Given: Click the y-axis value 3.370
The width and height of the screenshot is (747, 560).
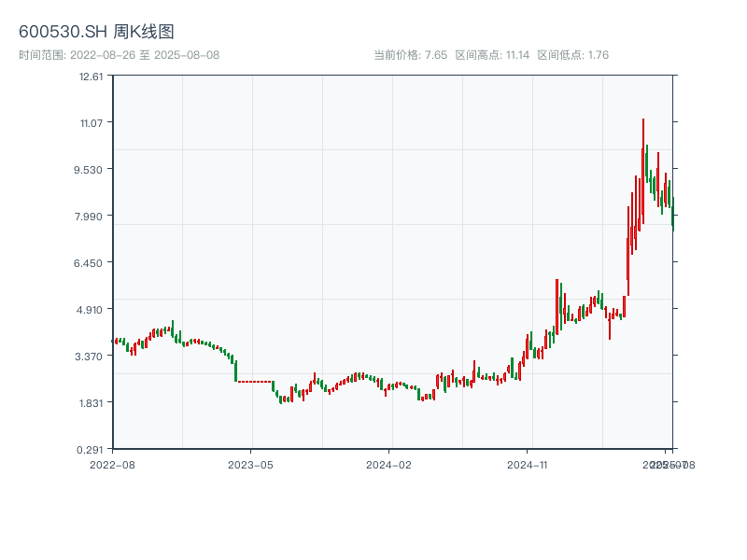Looking at the screenshot, I should (89, 357).
